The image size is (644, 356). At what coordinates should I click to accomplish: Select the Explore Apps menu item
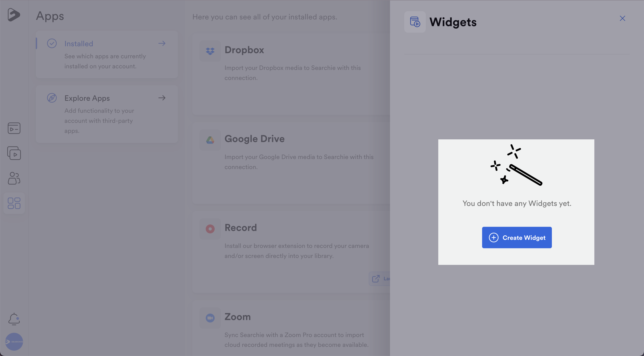coord(107,114)
